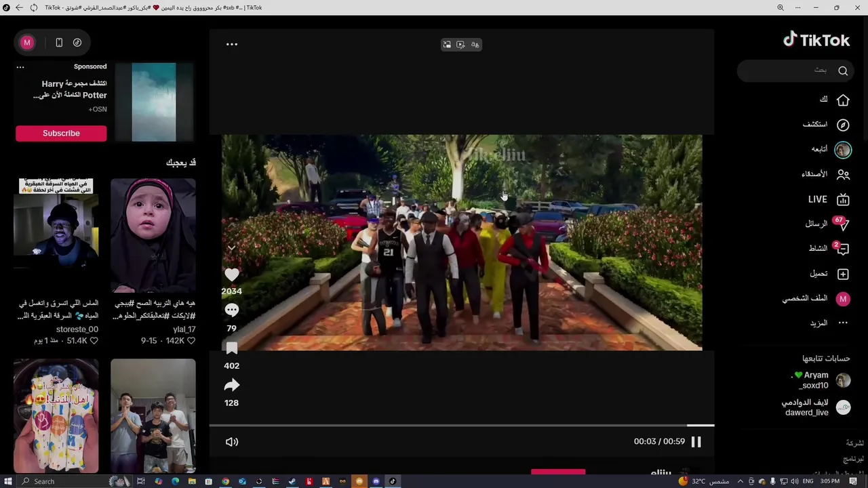The height and width of the screenshot is (488, 868).
Task: Go back with the browser back arrow
Action: click(19, 7)
